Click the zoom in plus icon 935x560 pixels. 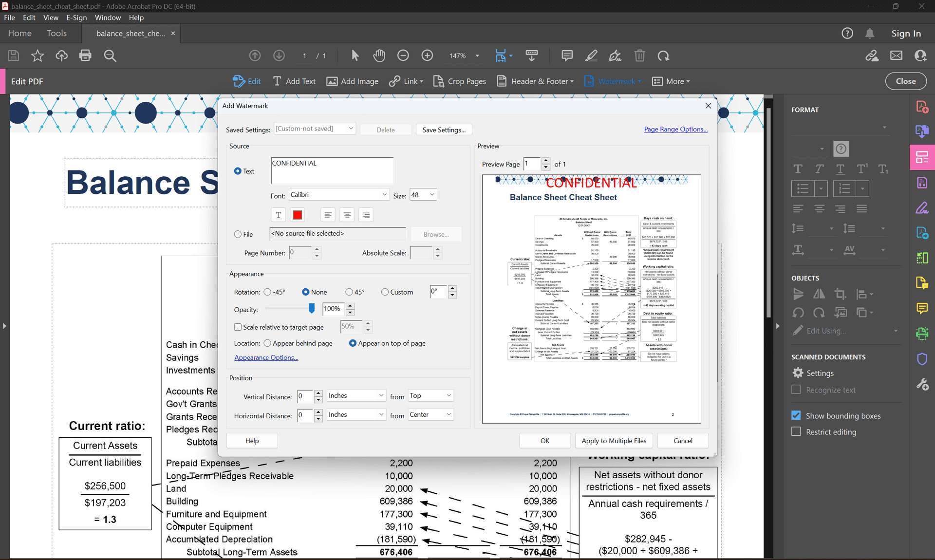[427, 56]
